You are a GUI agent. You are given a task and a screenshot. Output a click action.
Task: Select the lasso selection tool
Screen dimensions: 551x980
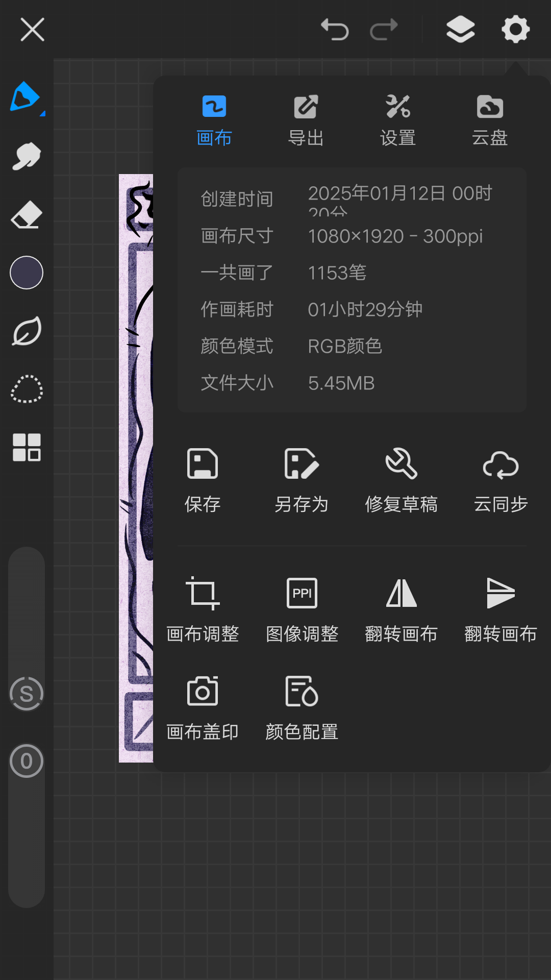click(27, 389)
